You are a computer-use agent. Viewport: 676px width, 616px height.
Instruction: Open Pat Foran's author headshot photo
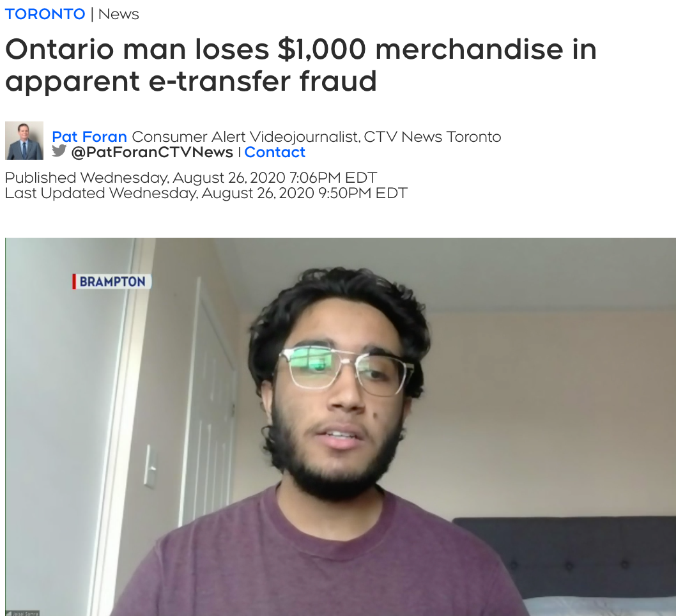24,141
